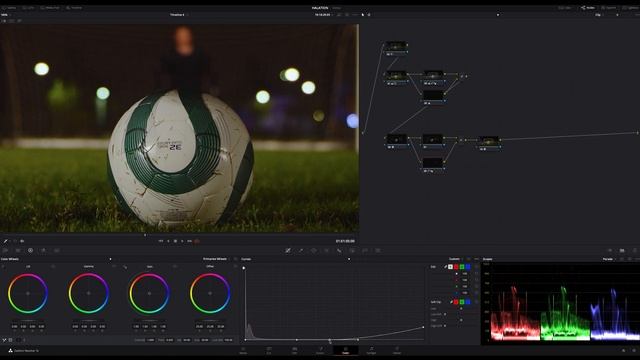This screenshot has width=640, height=360.
Task: Toggle the red loop playback button
Action: pos(197,241)
